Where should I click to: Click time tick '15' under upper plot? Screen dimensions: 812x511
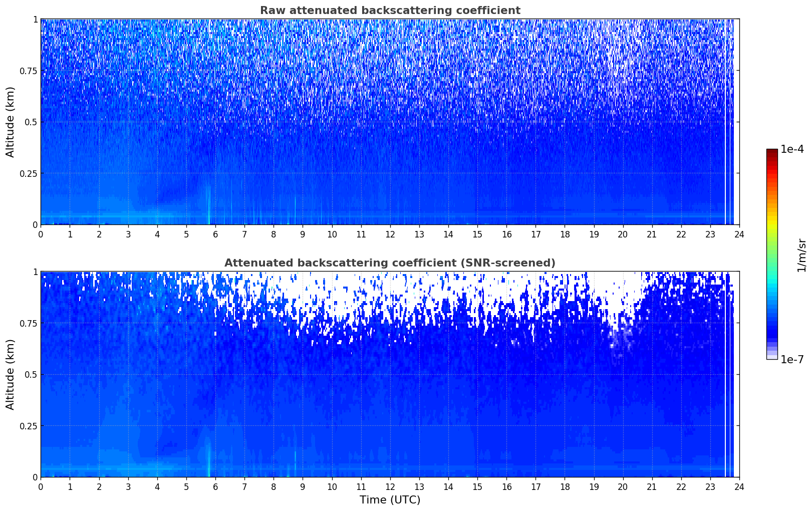477,234
